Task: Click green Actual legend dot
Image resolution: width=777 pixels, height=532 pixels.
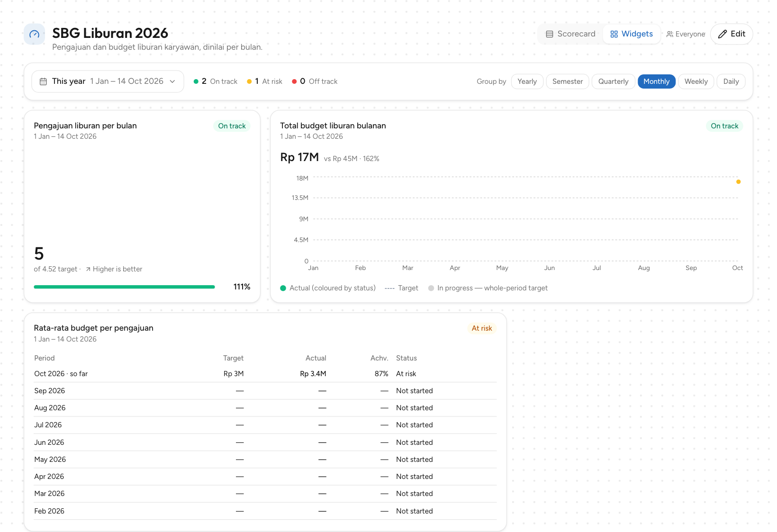Action: [x=283, y=288]
